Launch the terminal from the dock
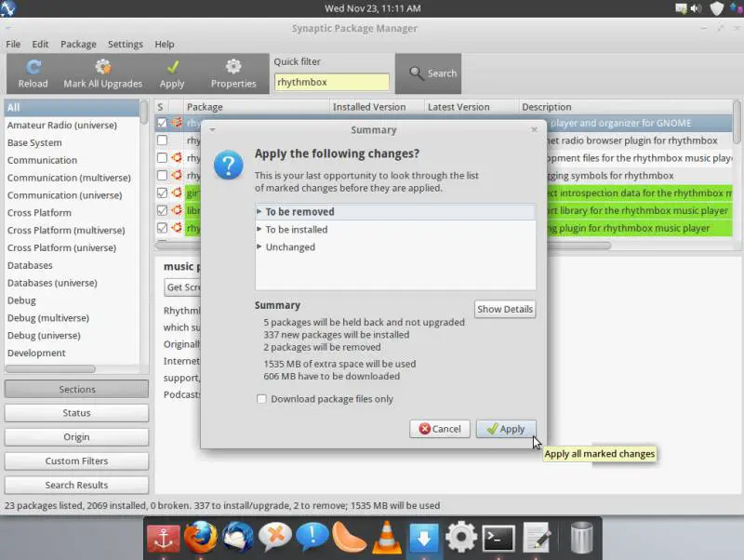The height and width of the screenshot is (560, 744). [x=498, y=539]
